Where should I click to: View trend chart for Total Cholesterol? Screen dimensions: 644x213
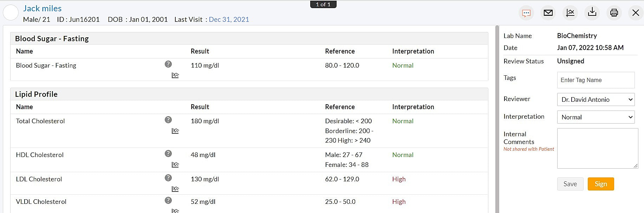(175, 131)
